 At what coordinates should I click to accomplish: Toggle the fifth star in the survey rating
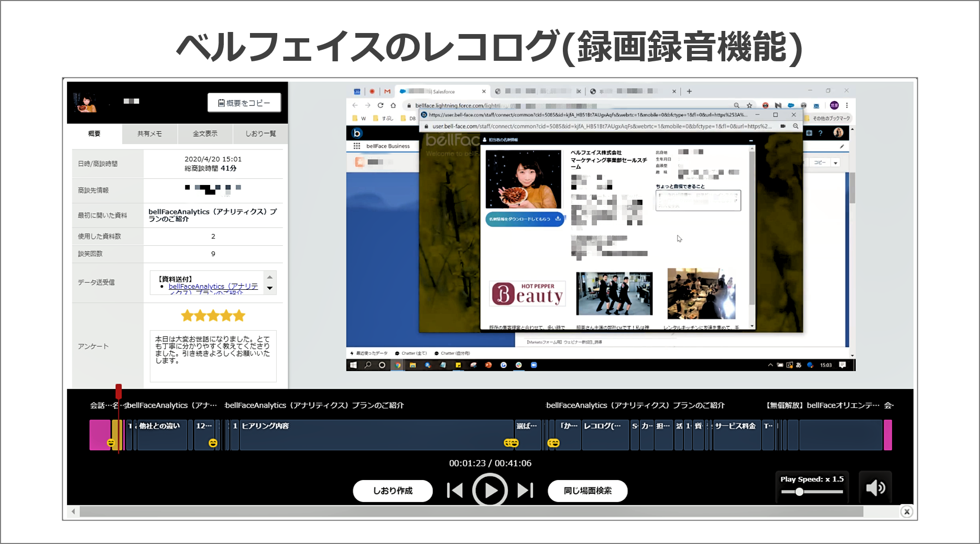[x=239, y=315]
